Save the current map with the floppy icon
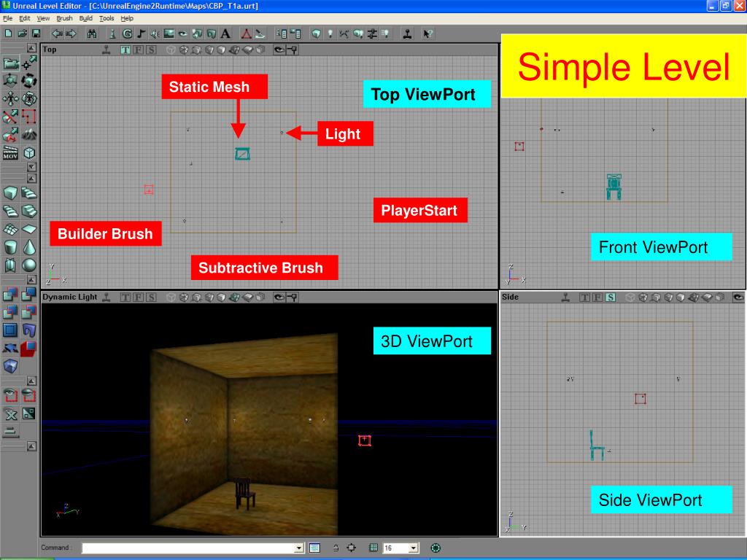The width and height of the screenshot is (747, 560). tap(36, 34)
